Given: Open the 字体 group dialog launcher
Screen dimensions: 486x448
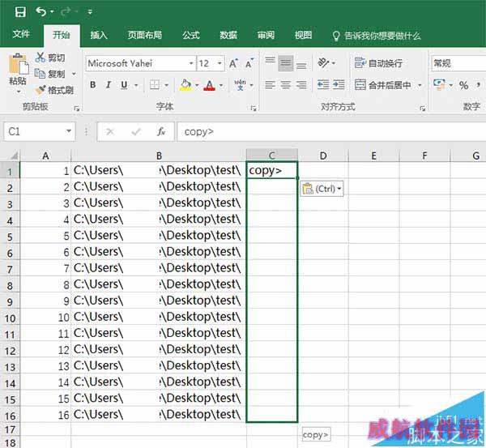Looking at the screenshot, I should click(254, 109).
